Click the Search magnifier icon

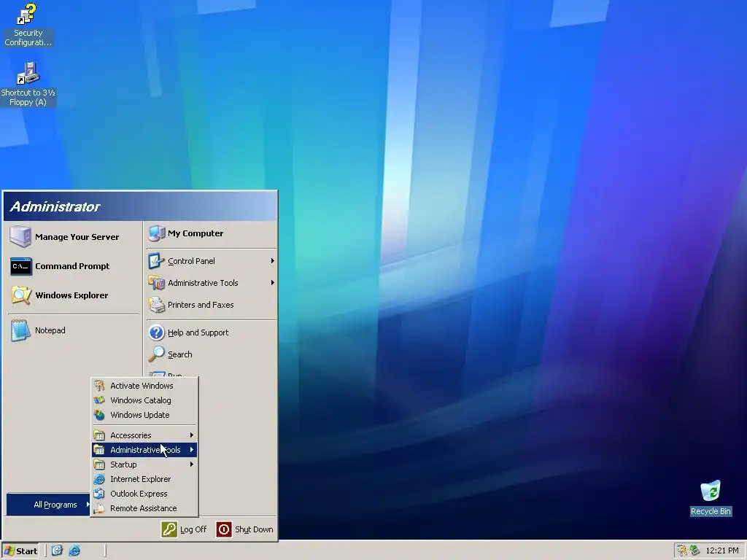tap(156, 354)
